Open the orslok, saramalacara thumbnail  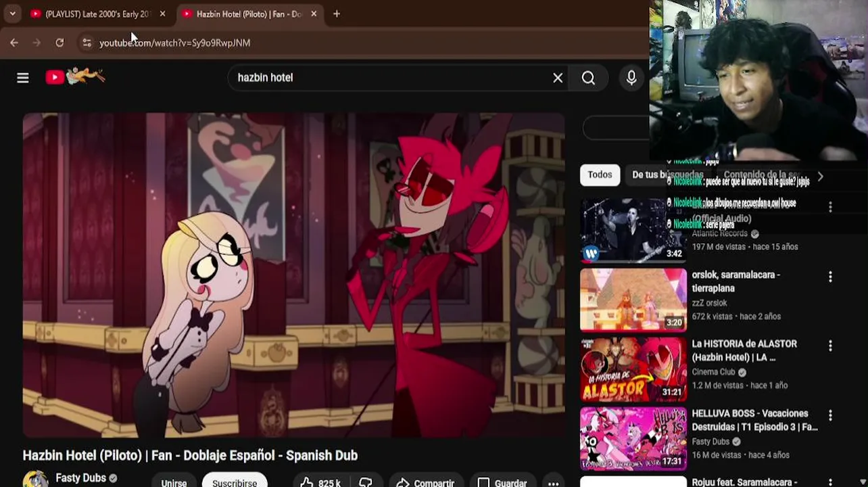click(x=633, y=300)
